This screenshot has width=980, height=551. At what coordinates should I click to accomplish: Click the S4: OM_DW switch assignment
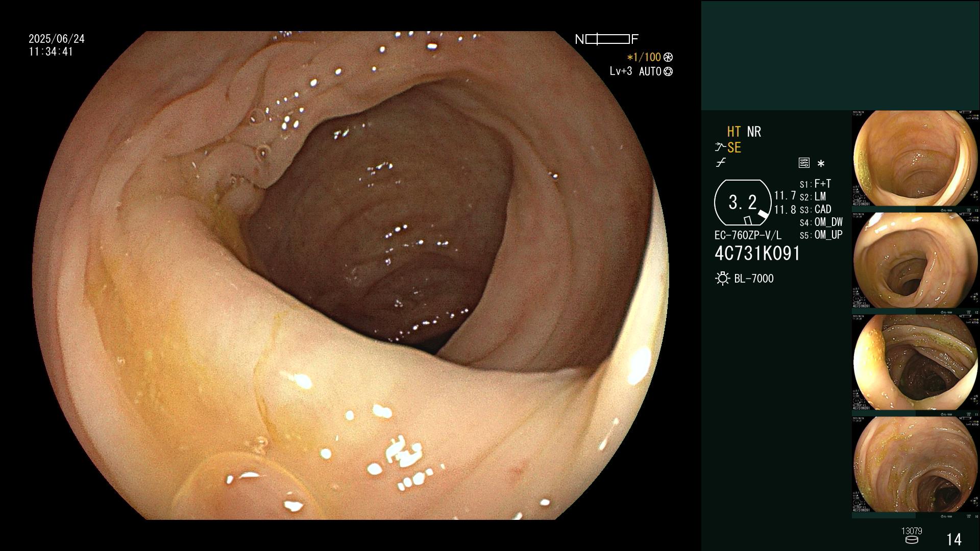pyautogui.click(x=821, y=222)
